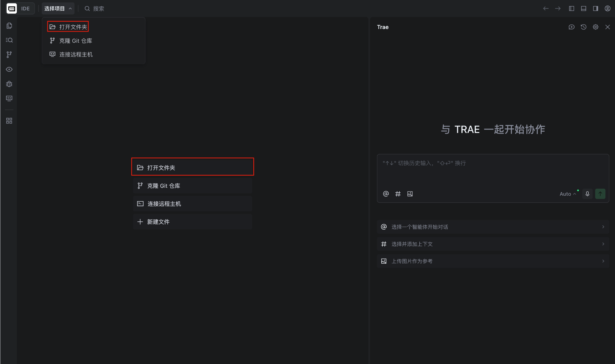Click the microphone voice input icon
The height and width of the screenshot is (364, 615).
(587, 194)
